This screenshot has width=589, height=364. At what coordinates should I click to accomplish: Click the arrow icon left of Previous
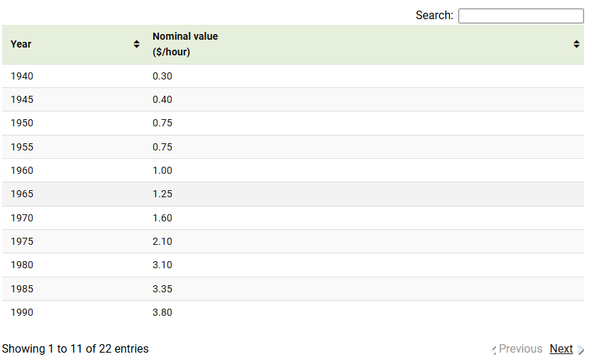point(494,350)
